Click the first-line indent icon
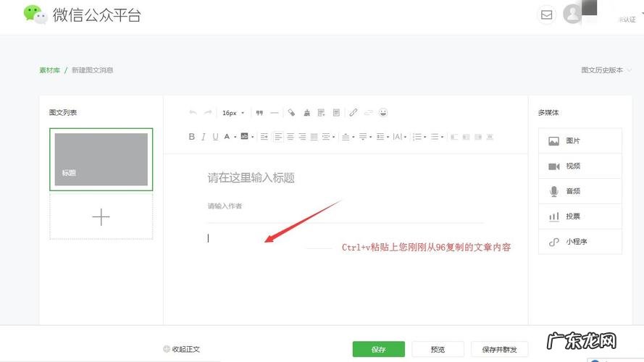This screenshot has height=362, width=644. [264, 137]
